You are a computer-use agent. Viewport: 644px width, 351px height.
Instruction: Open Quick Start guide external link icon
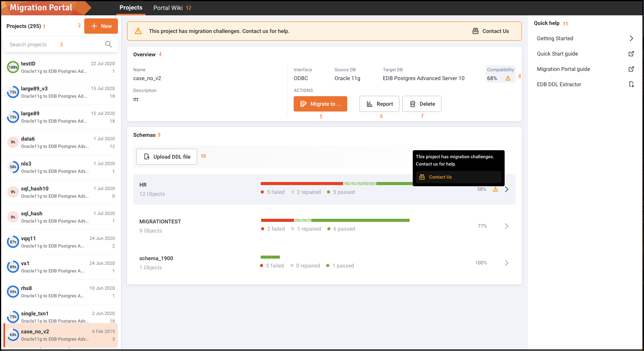[x=631, y=54]
